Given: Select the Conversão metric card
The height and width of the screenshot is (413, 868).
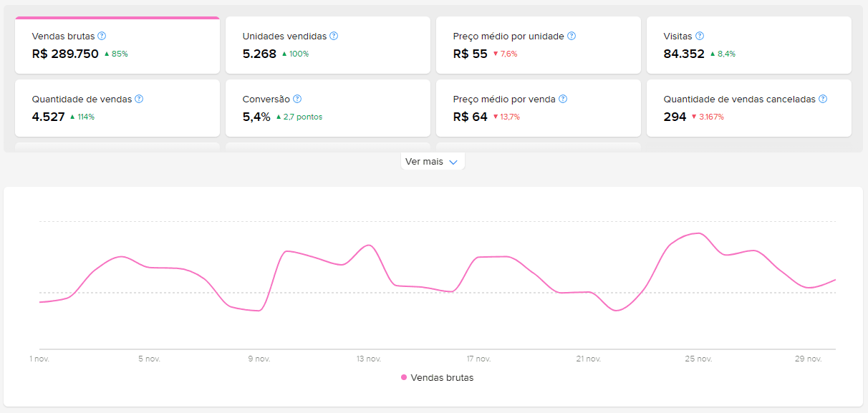Looking at the screenshot, I should [x=328, y=108].
